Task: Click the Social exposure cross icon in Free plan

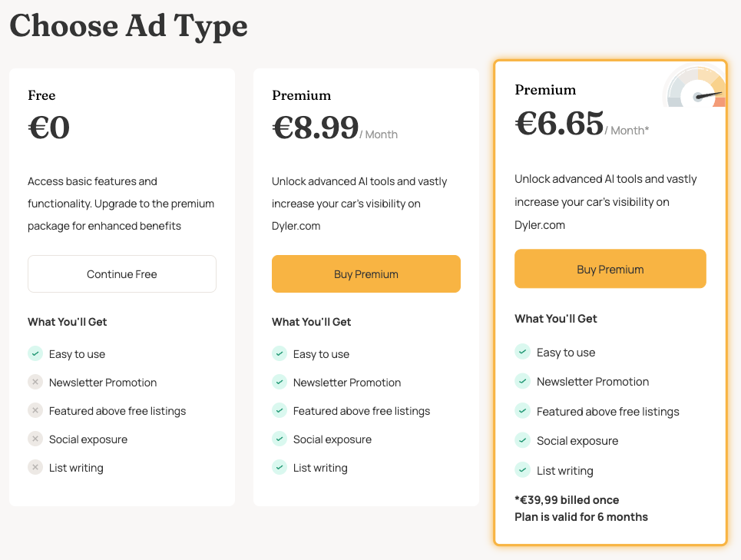Action: point(35,439)
